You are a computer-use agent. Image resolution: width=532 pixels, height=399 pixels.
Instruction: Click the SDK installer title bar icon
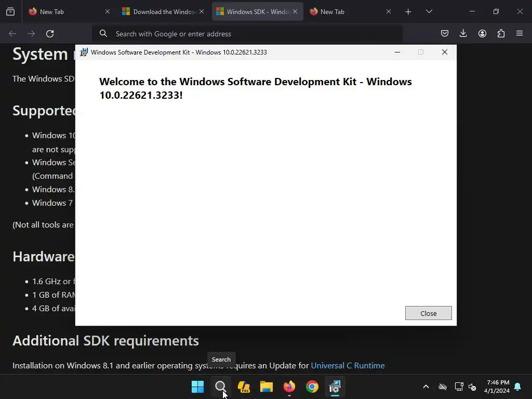tap(84, 52)
